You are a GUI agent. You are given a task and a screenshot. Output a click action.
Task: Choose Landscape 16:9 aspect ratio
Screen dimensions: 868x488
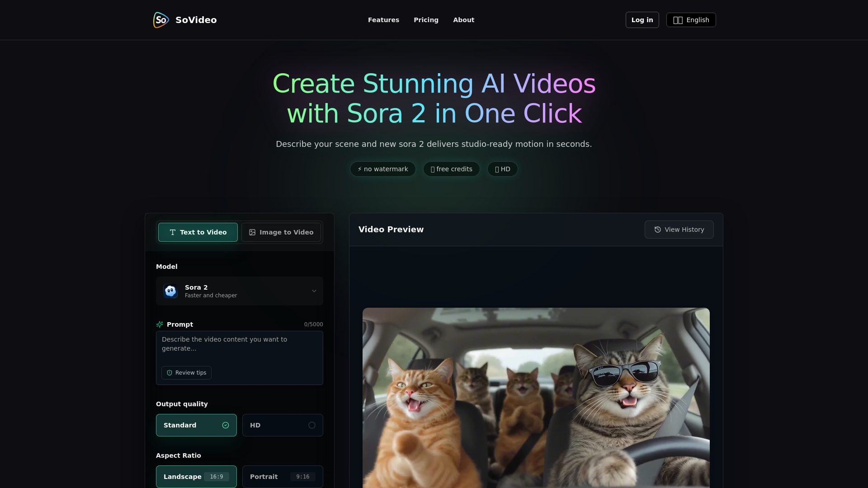(x=196, y=477)
